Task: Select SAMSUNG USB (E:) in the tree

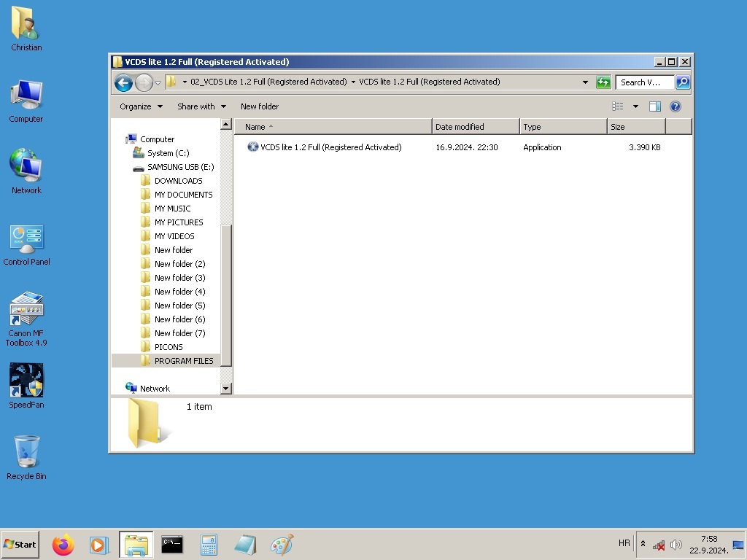Action: 174,167
